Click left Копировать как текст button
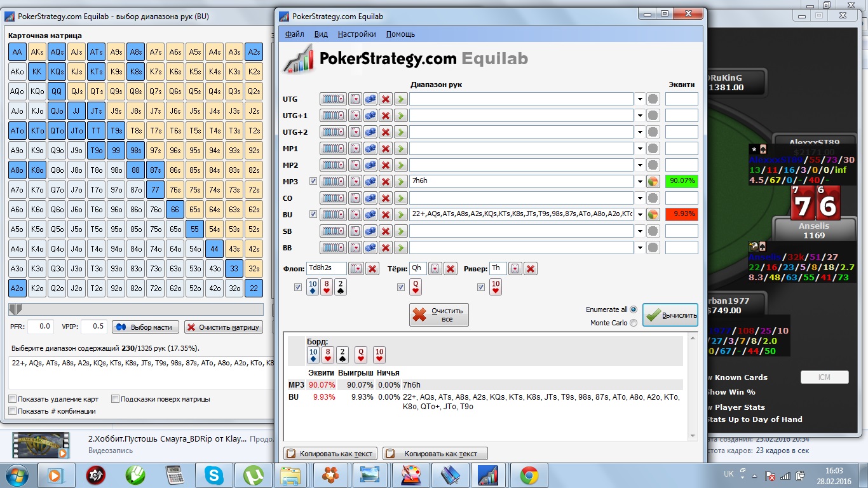 (x=330, y=454)
